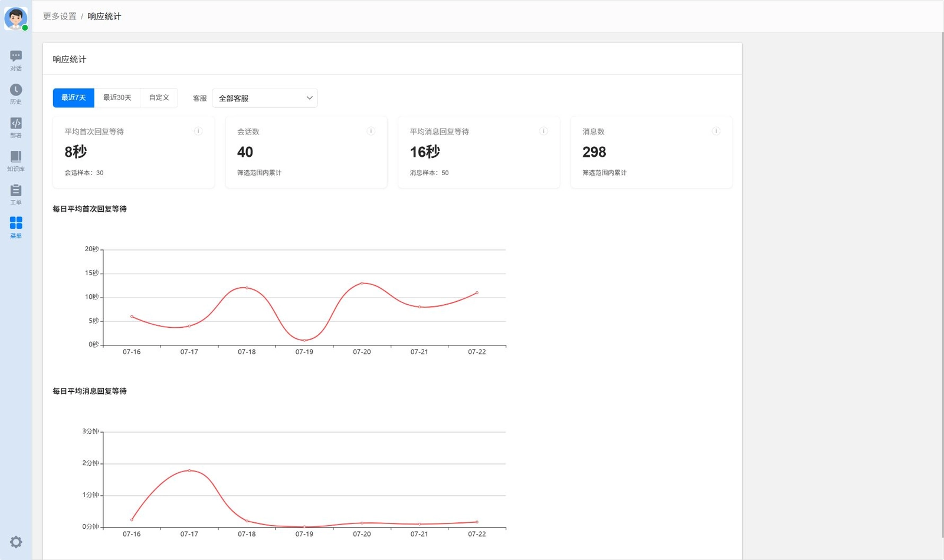Viewport: 944px width, 560px height.
Task: Expand the 全部客服 agent dropdown
Action: pos(265,98)
